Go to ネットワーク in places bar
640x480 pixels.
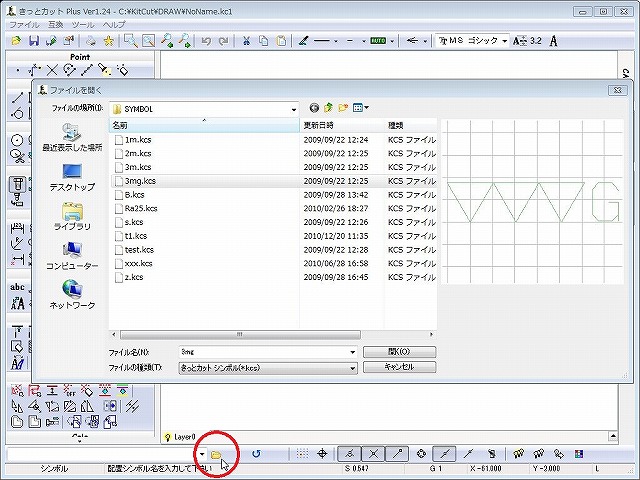click(x=72, y=295)
